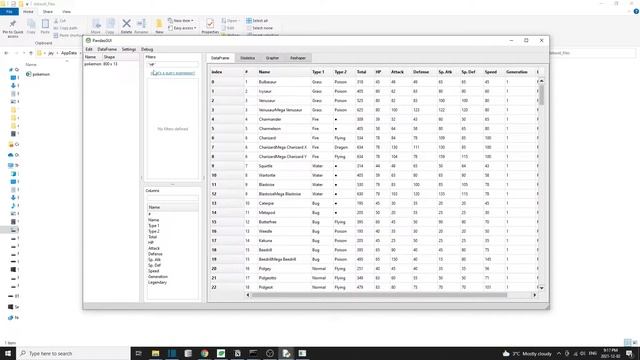
Task: Click table vertical scrollbar down arrow
Action: (542, 288)
